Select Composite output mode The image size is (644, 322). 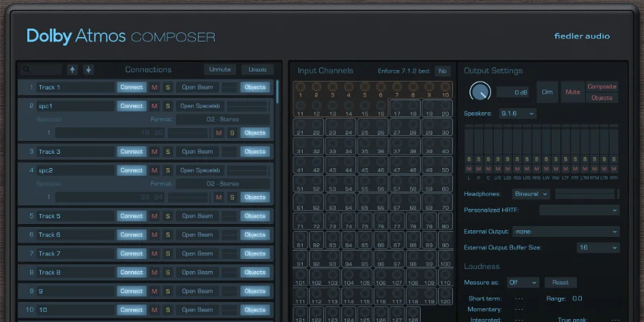[602, 87]
